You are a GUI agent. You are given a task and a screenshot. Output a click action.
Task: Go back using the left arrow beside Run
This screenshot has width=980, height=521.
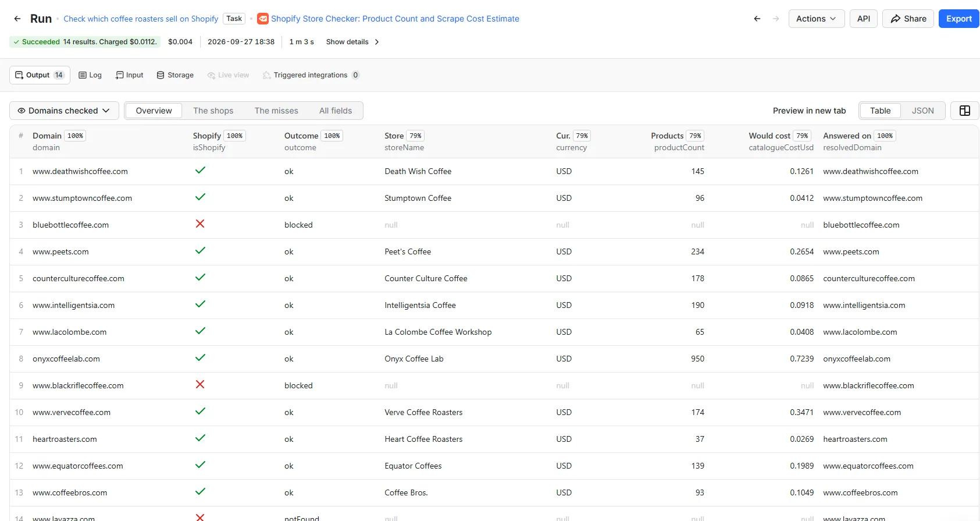click(17, 19)
